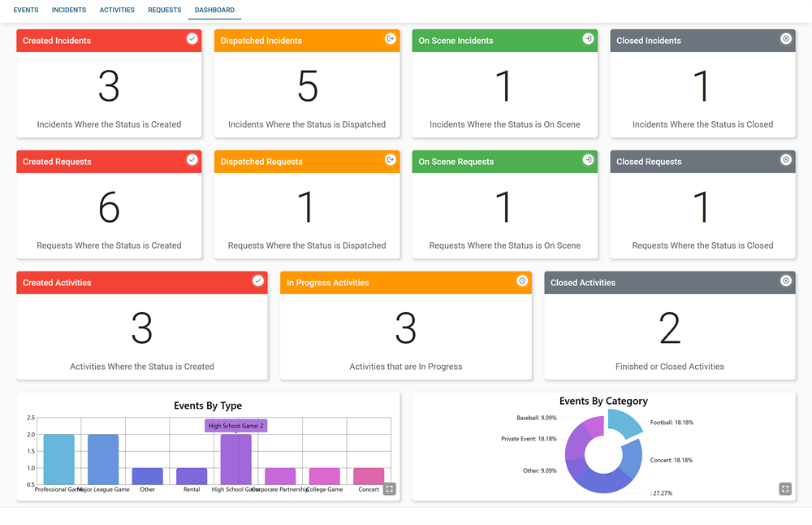Click the dispatch icon on Dispatched Requests card
The image size is (812, 525).
pyautogui.click(x=390, y=160)
